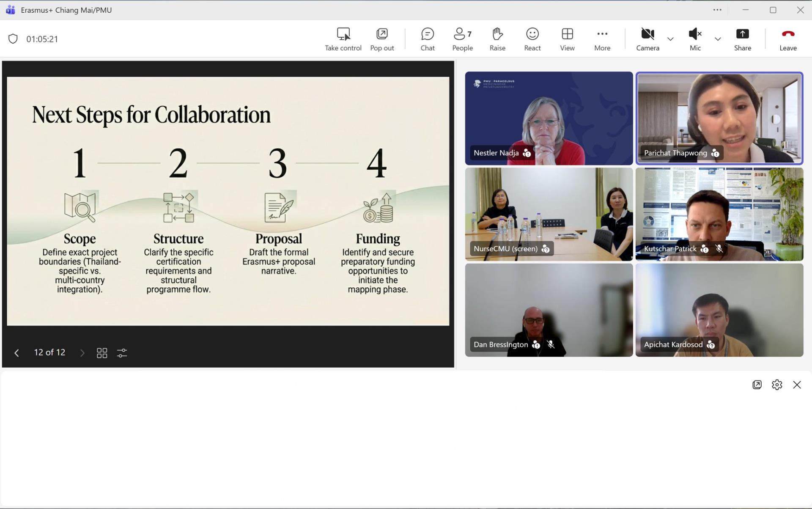Expand Mic options dropdown arrow
The height and width of the screenshot is (509, 812).
point(718,39)
